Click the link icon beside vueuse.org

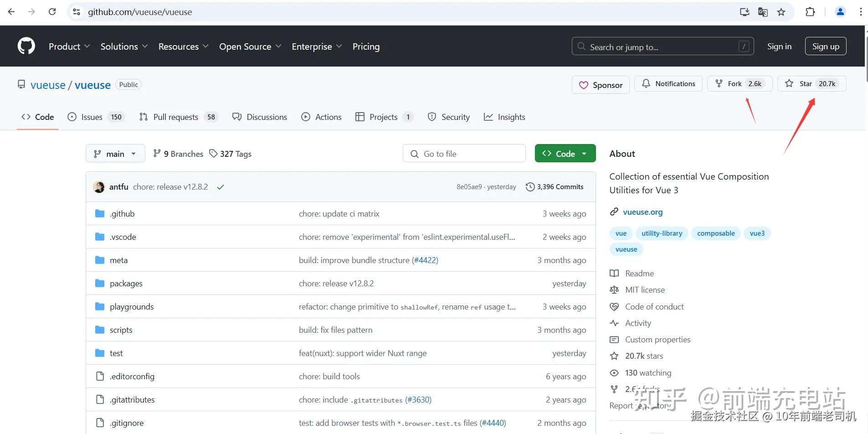[x=614, y=212]
